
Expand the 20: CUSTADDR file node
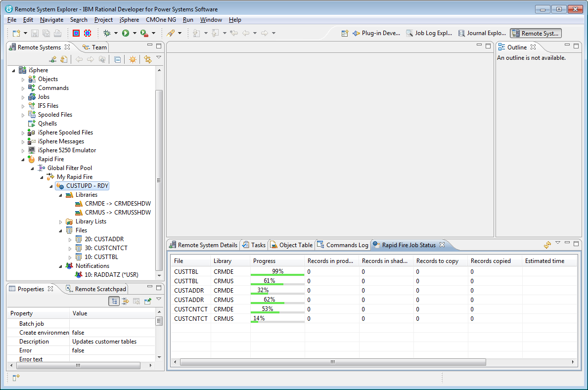[x=70, y=239]
